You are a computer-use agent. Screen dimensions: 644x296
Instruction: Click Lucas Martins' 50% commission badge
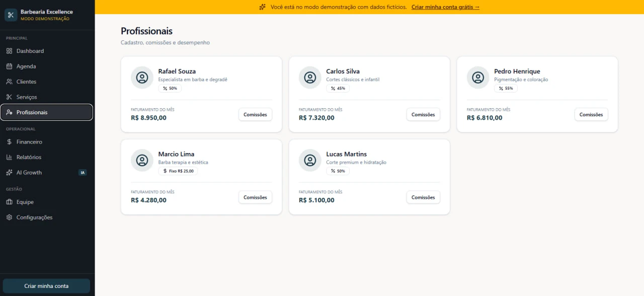(x=338, y=171)
